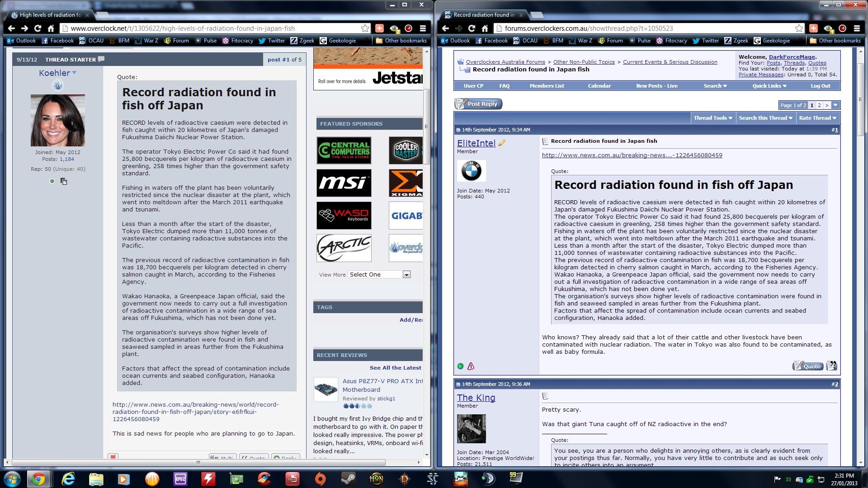Screen dimensions: 868x488
Task: Open Private Messages link in welcome box
Action: [x=761, y=75]
